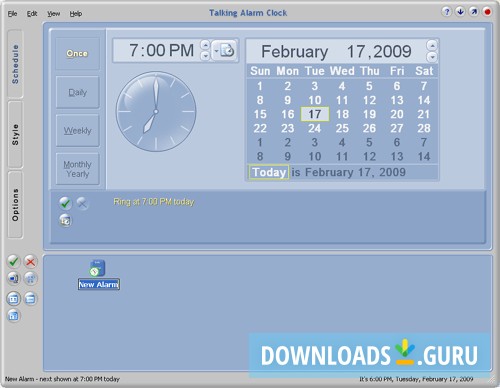Image resolution: width=500 pixels, height=388 pixels.
Task: Click green checkmark in schedule summary panel
Action: (x=65, y=203)
